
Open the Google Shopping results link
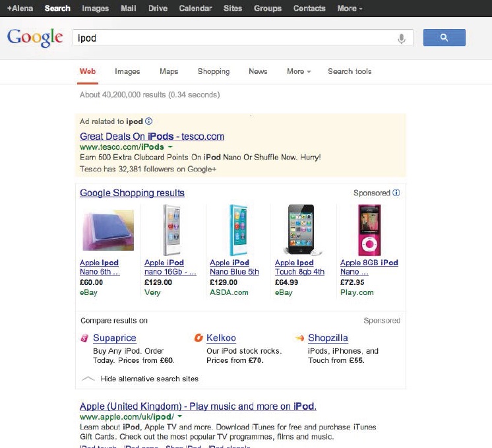point(132,193)
